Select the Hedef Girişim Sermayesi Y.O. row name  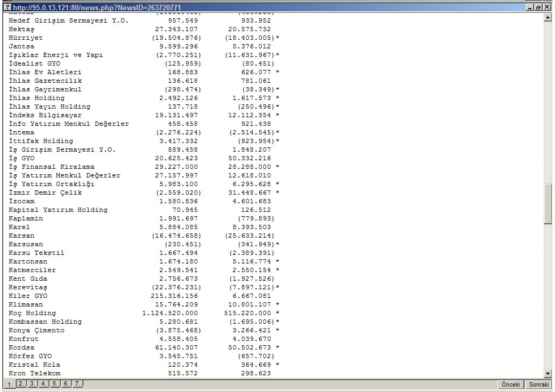[x=68, y=20]
